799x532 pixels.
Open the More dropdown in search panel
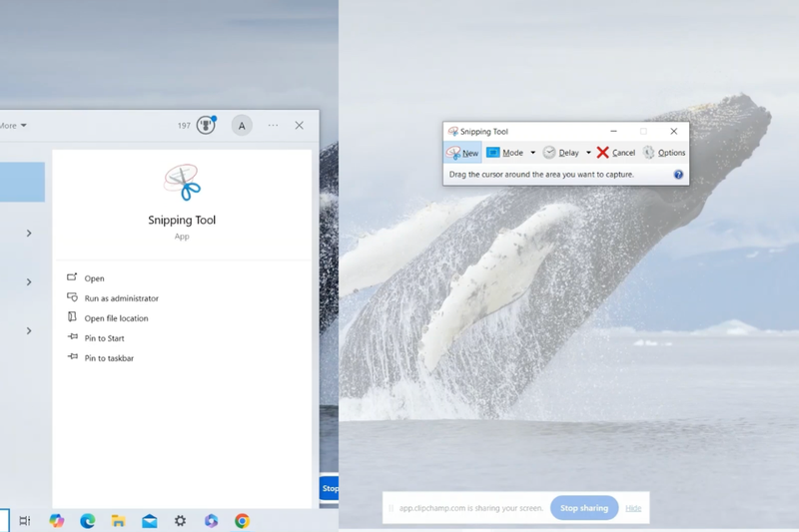click(13, 125)
